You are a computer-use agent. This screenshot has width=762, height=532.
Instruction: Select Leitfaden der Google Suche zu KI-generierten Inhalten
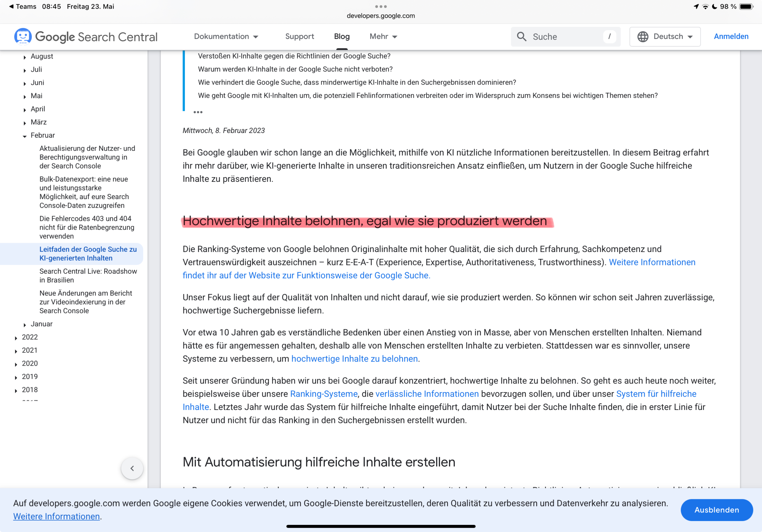tap(88, 254)
